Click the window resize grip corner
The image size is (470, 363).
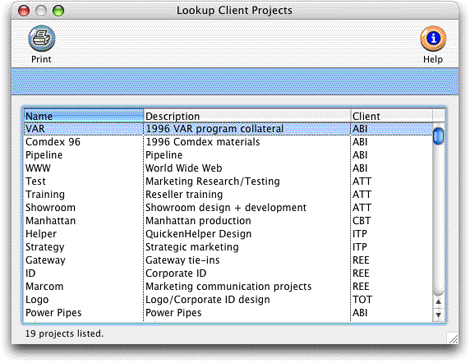click(x=452, y=338)
